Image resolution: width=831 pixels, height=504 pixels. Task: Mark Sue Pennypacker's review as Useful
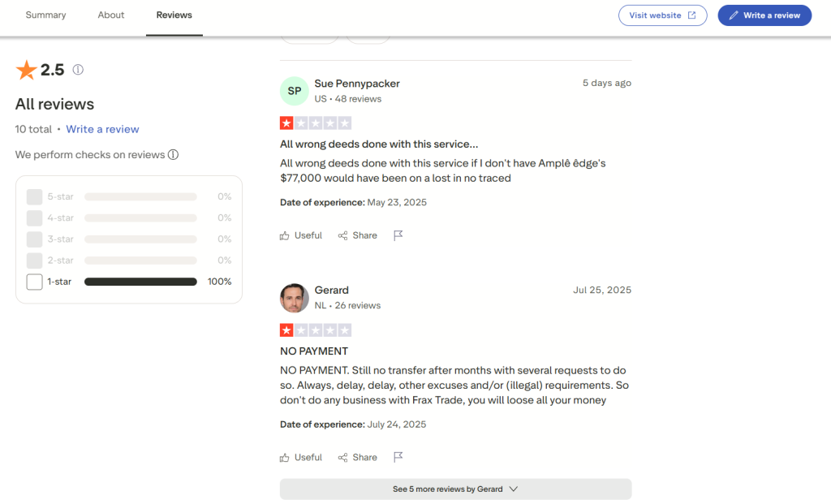[300, 235]
